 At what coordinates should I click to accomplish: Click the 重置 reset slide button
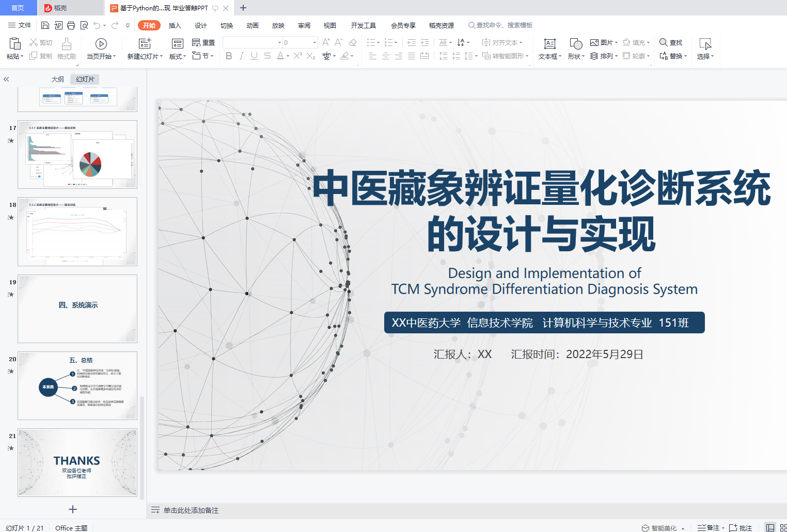point(203,42)
